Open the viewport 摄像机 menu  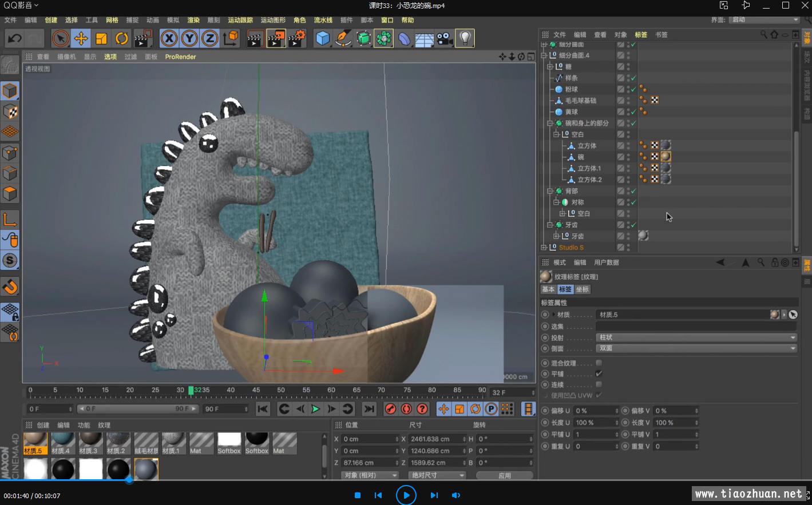(66, 57)
